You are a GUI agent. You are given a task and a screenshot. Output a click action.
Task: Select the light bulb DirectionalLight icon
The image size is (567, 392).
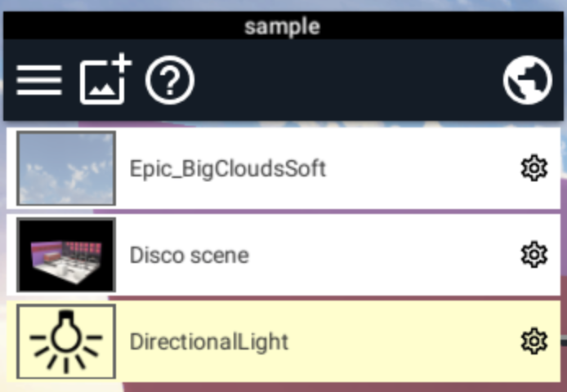click(66, 341)
